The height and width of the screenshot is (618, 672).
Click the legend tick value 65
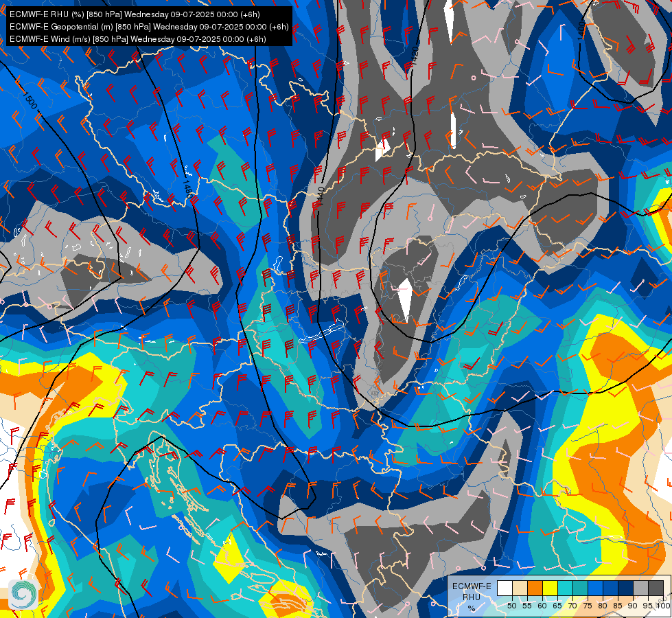[557, 606]
